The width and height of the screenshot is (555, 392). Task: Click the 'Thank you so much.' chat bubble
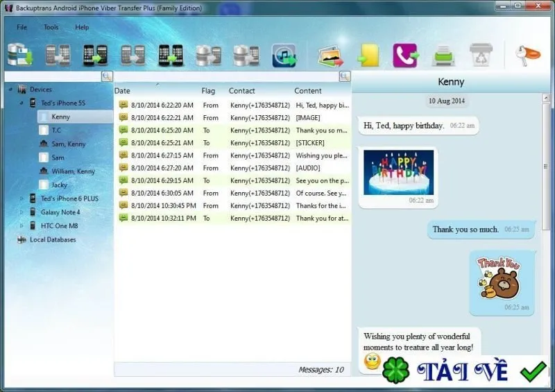click(x=481, y=230)
